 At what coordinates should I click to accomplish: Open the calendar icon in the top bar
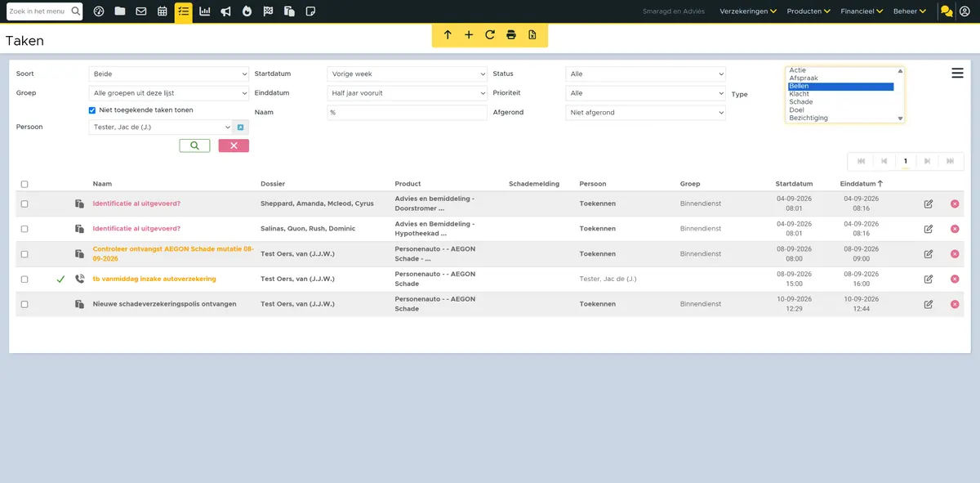point(163,11)
